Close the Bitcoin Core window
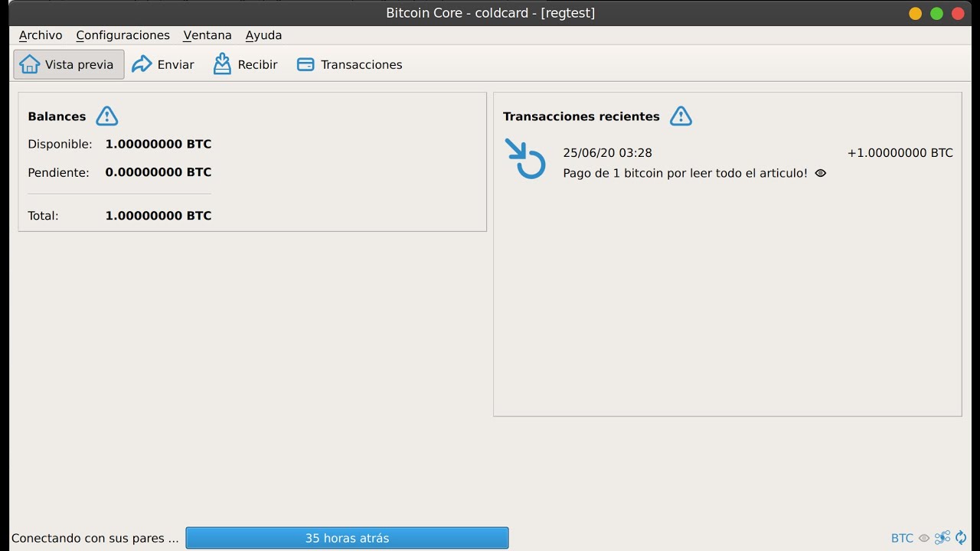The width and height of the screenshot is (980, 551). (x=958, y=13)
